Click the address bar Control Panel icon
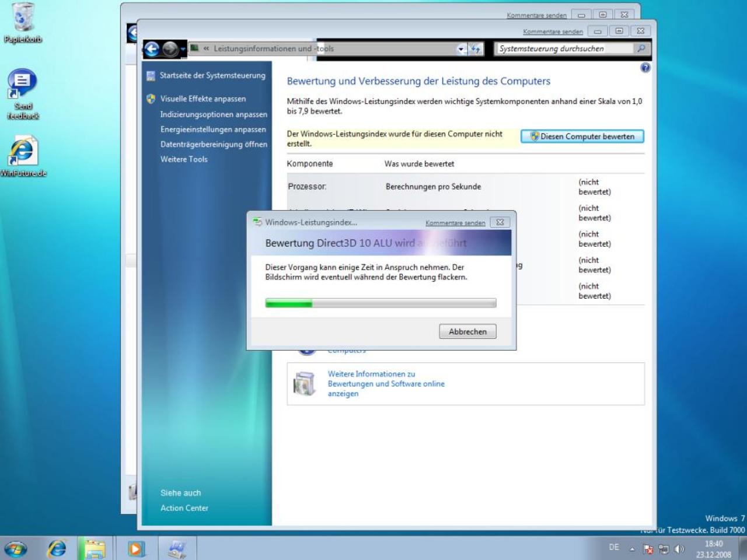The width and height of the screenshot is (747, 560). (195, 48)
